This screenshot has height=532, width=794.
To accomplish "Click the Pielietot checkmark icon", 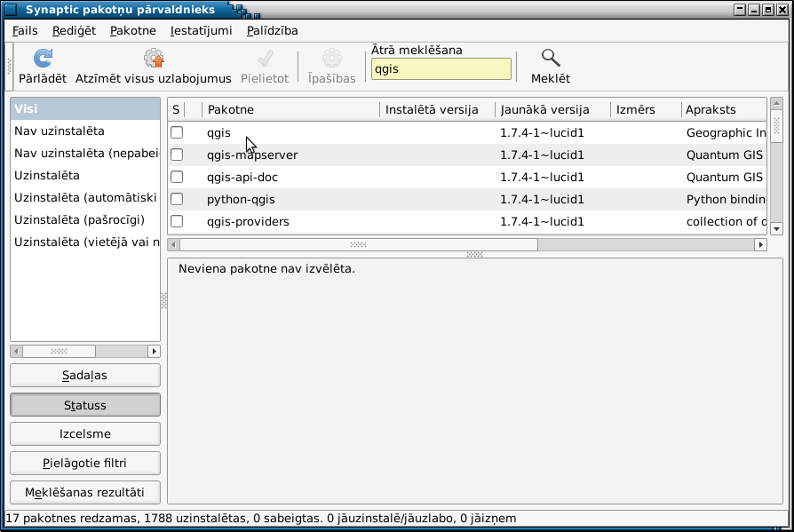I will click(265, 59).
